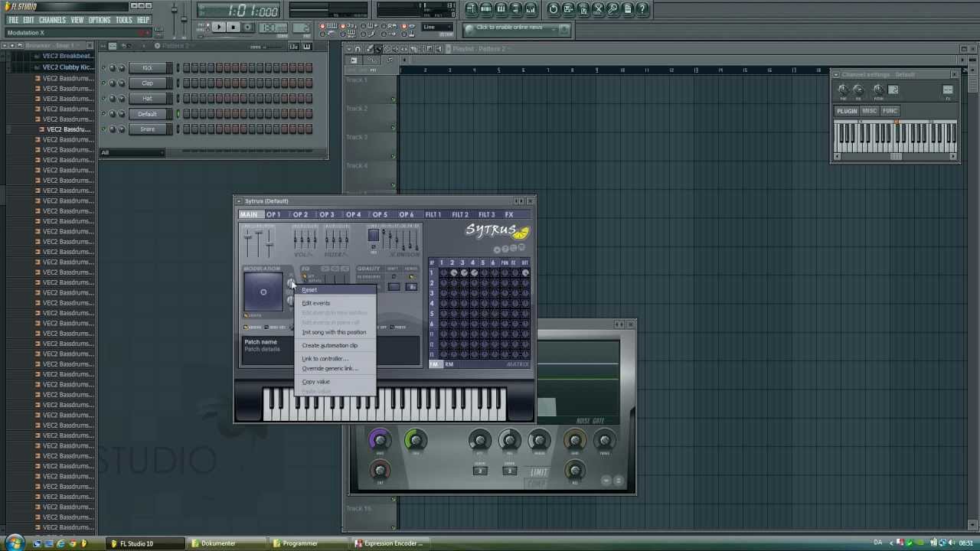This screenshot has width=980, height=551.
Task: Choose Create automation clip
Action: coord(335,345)
